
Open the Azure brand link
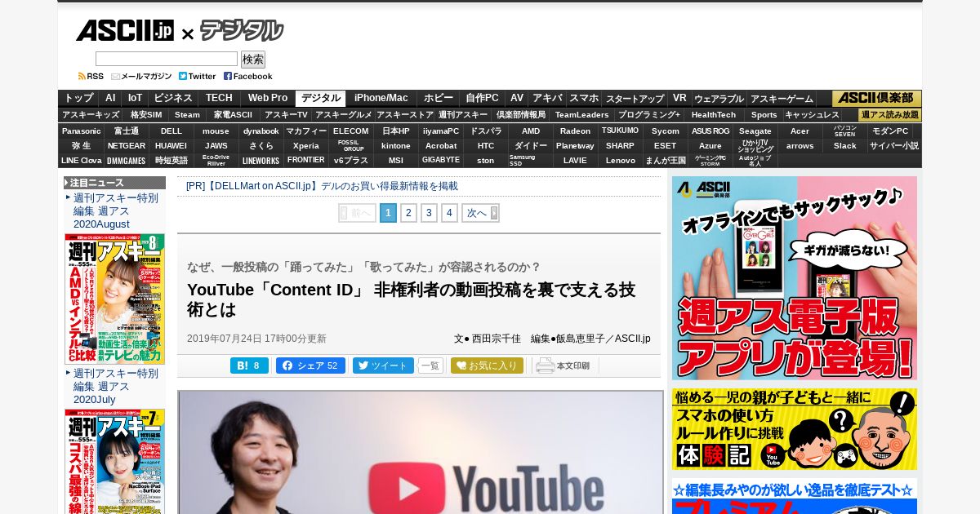tap(710, 145)
